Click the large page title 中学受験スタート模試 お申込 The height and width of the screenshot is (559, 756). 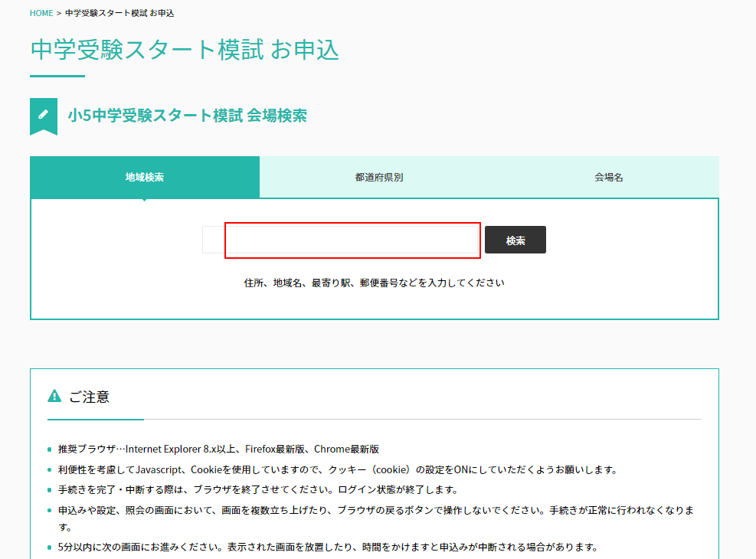coord(185,49)
